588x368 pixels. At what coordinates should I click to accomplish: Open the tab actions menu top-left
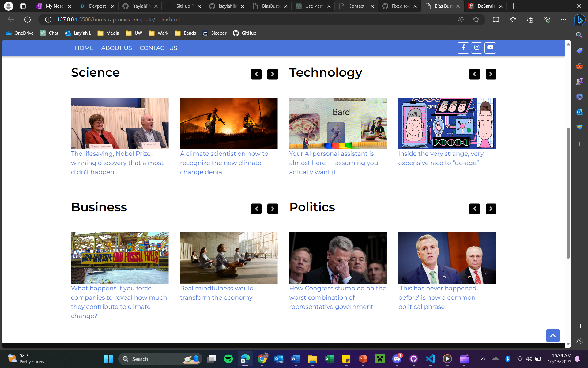click(x=23, y=6)
